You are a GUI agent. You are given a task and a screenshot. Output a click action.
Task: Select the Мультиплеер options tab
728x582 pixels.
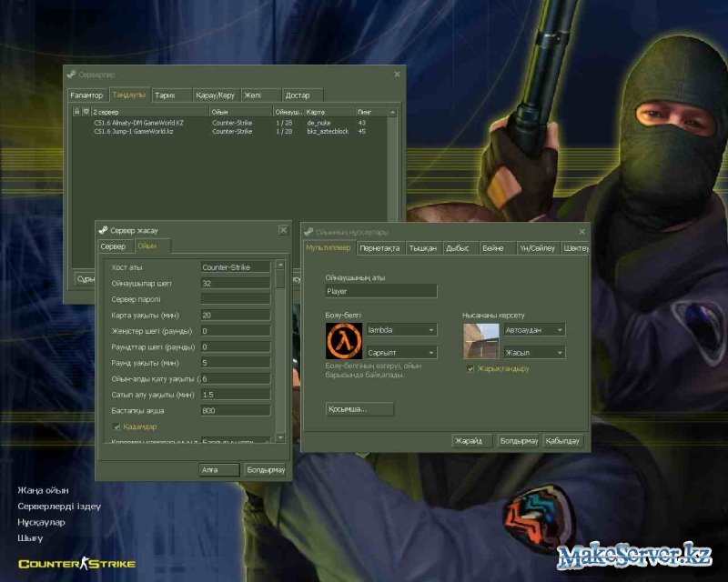pos(329,247)
